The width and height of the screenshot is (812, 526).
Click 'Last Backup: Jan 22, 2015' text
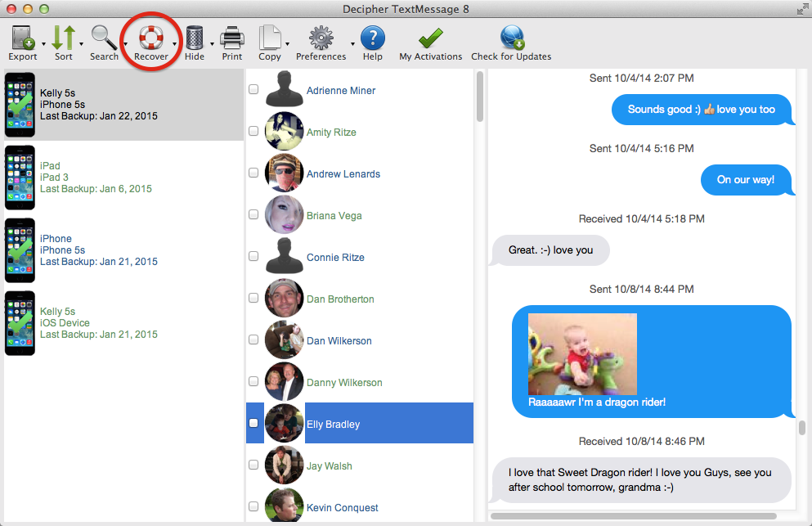(98, 116)
